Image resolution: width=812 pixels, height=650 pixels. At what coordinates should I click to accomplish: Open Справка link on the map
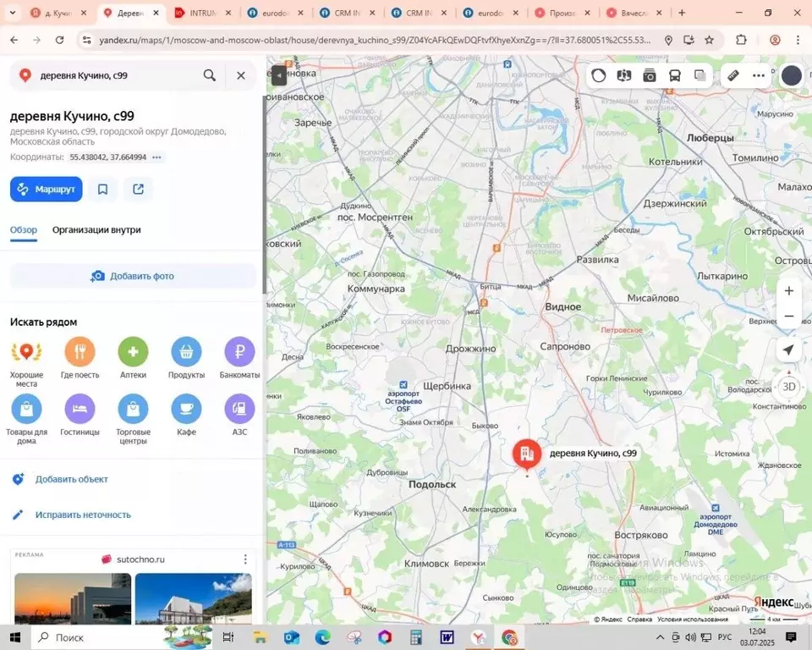639,619
